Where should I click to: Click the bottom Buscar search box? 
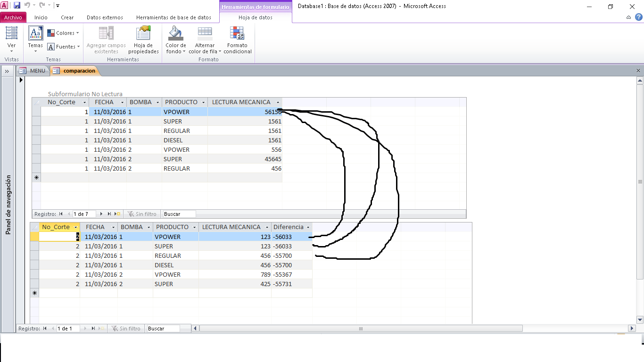(162, 329)
